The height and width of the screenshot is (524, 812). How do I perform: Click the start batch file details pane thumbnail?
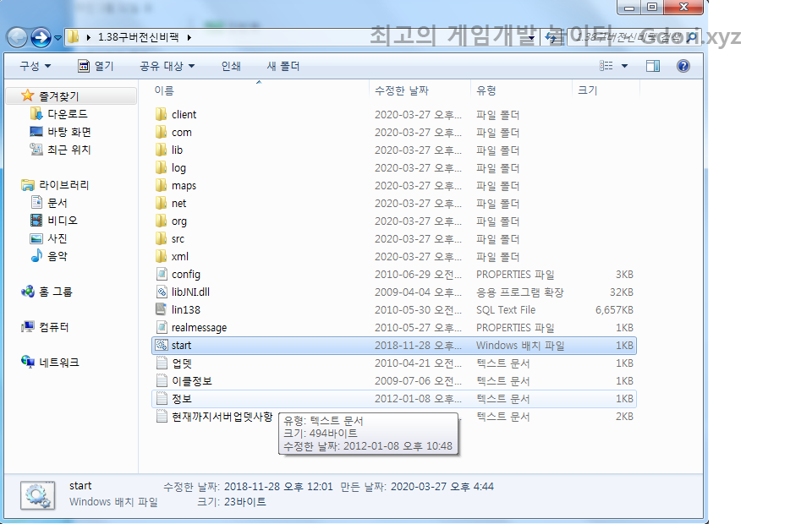coord(38,495)
